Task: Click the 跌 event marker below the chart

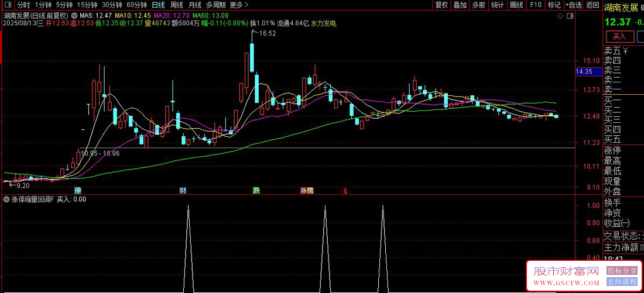Action: [x=256, y=191]
